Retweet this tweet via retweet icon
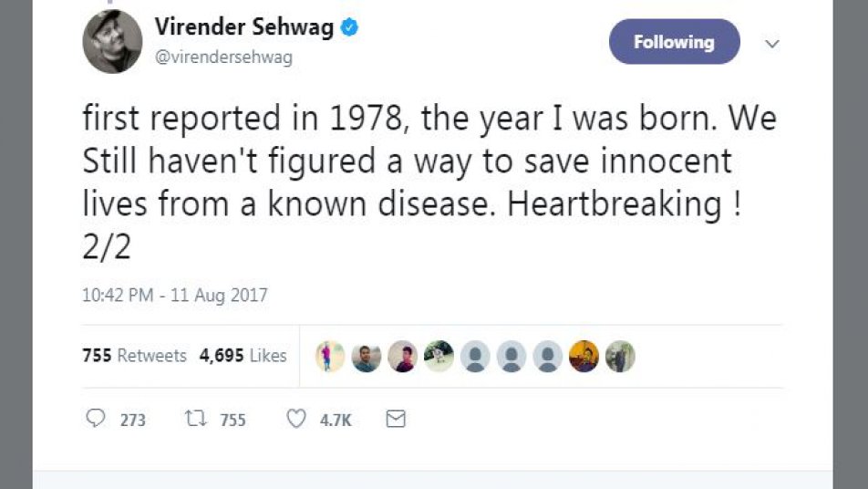This screenshot has height=489, width=868. click(x=194, y=420)
